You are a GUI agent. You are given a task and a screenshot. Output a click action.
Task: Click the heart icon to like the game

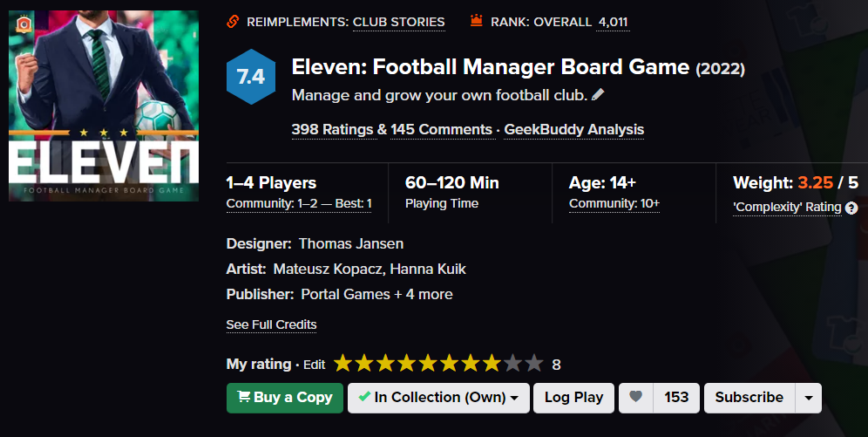(x=636, y=397)
